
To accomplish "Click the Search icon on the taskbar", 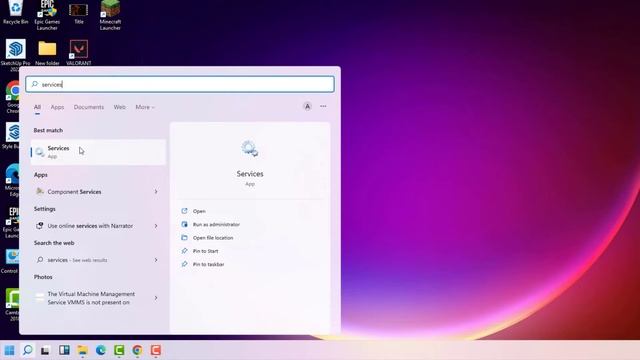I will point(27,350).
